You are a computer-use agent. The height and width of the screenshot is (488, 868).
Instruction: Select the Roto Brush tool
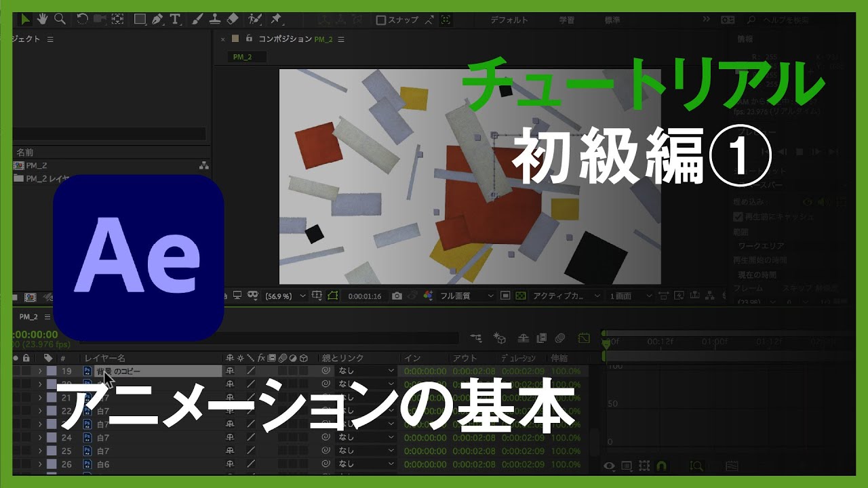click(x=256, y=19)
